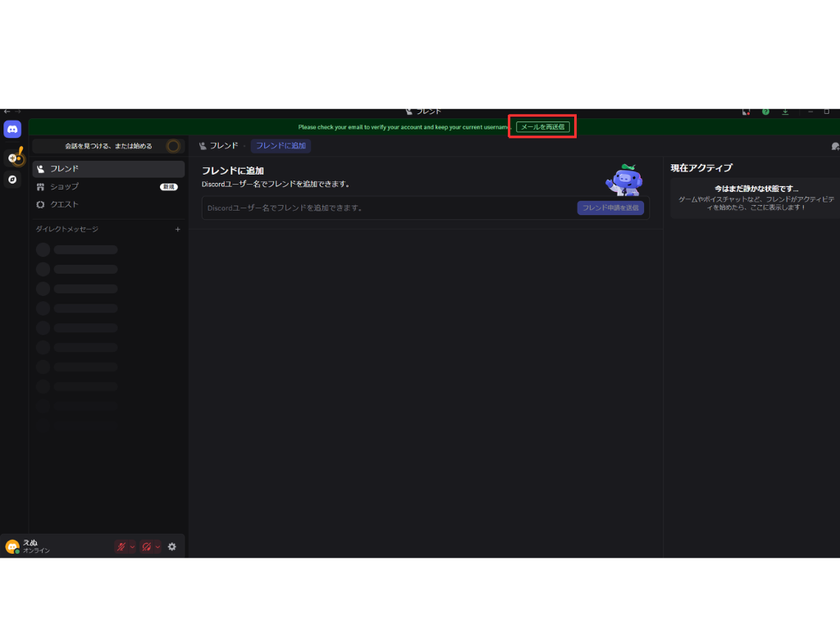Click the new group DM icon at the far right

pos(834,146)
